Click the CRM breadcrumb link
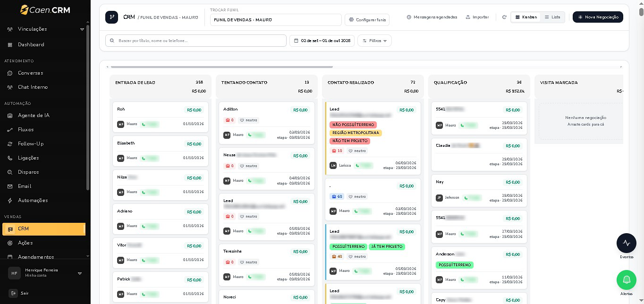This screenshot has height=304, width=644. (129, 17)
